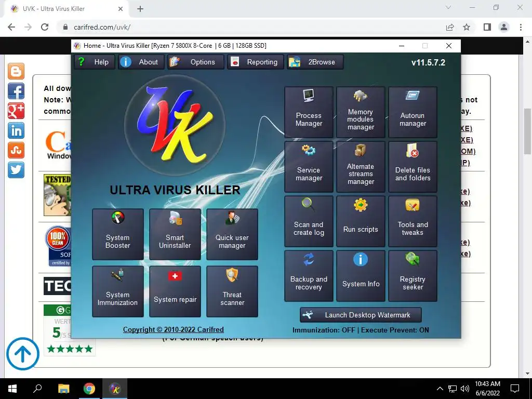The width and height of the screenshot is (532, 399).
Task: Open the Options menu button
Action: tap(196, 62)
